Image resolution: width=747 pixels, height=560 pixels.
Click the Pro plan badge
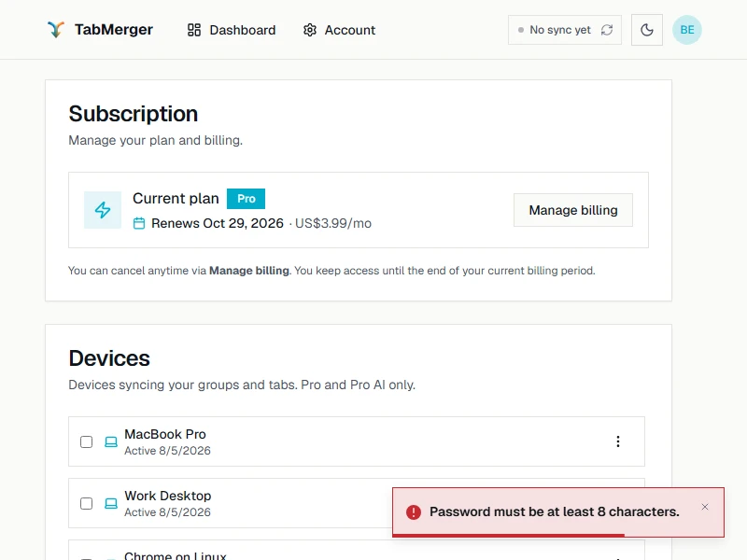(246, 199)
